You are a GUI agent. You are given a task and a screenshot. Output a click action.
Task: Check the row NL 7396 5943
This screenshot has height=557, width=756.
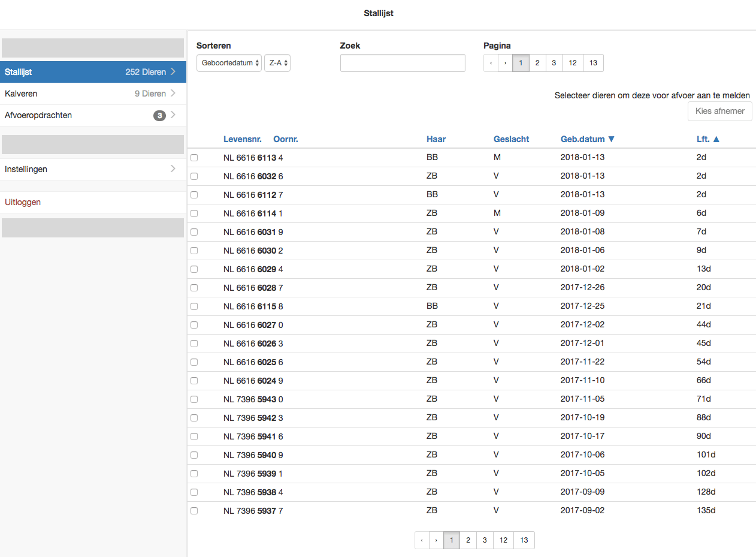[x=194, y=399]
